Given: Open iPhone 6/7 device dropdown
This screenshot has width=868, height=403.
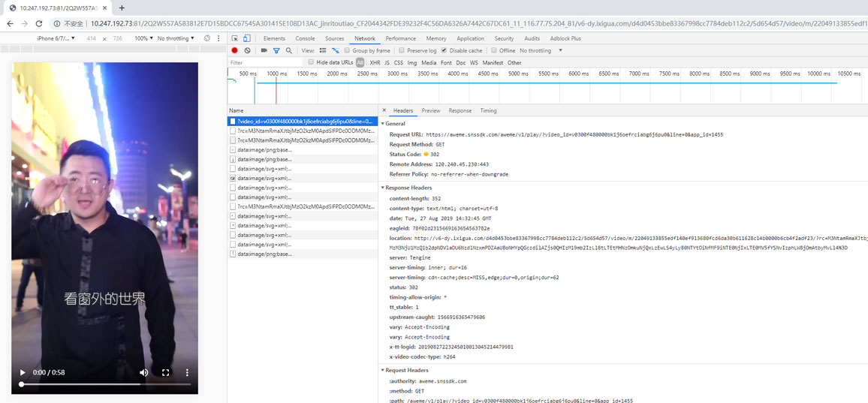Looking at the screenshot, I should click(x=56, y=38).
